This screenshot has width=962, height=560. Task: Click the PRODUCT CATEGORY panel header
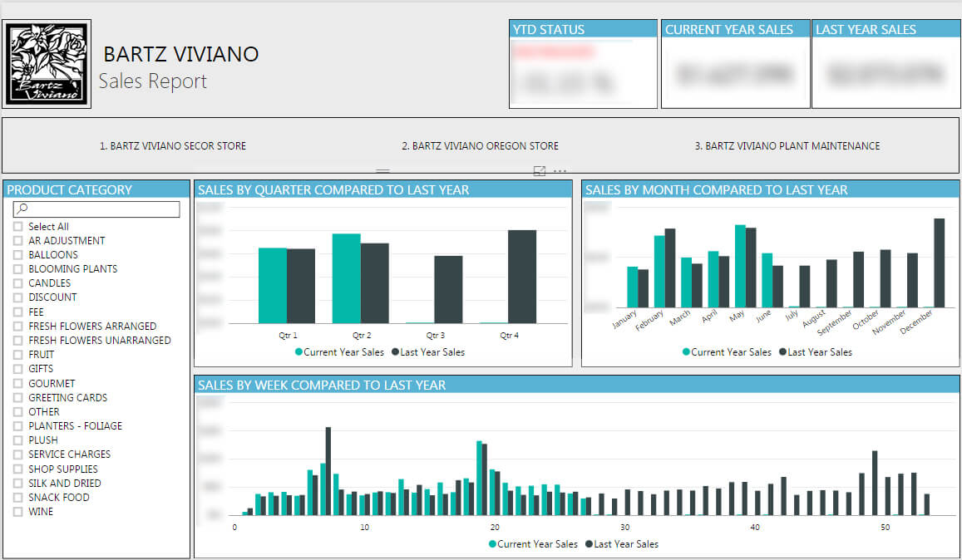point(96,189)
